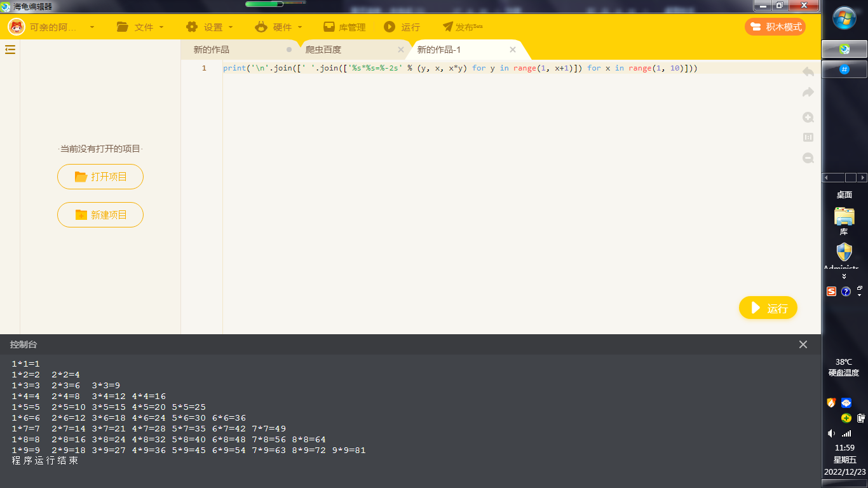
Task: Zoom out the code editor
Action: pyautogui.click(x=808, y=158)
